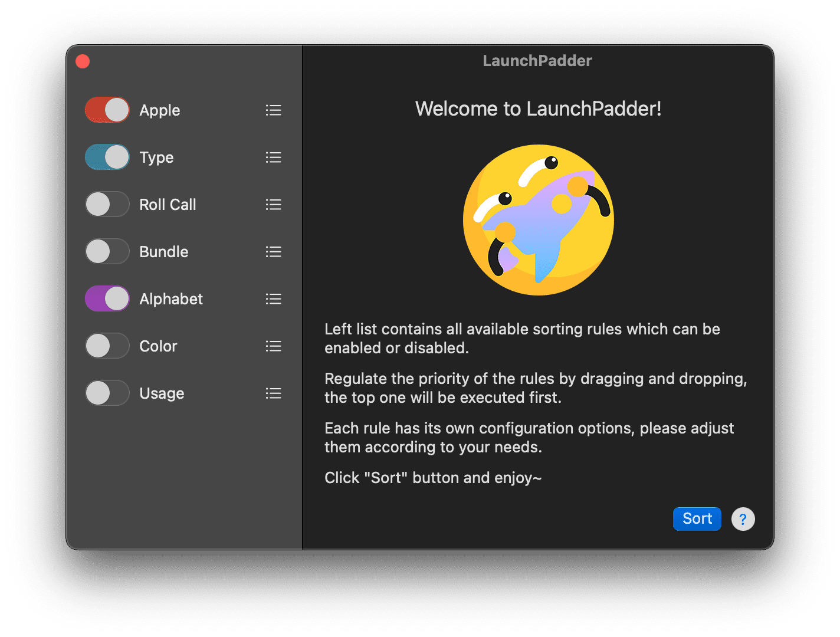Screen dimensions: 840x637
Task: Open the Roll Call rule list icon
Action: point(273,205)
